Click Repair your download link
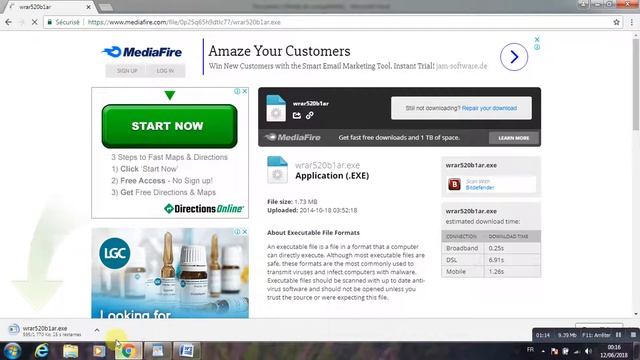Screen dimensions: 640x360 tap(489, 108)
